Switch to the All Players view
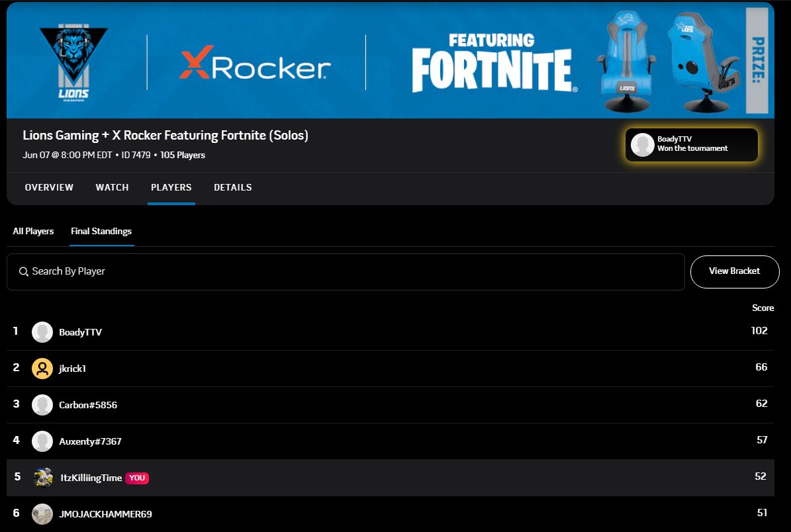This screenshot has height=532, width=791. pos(33,231)
